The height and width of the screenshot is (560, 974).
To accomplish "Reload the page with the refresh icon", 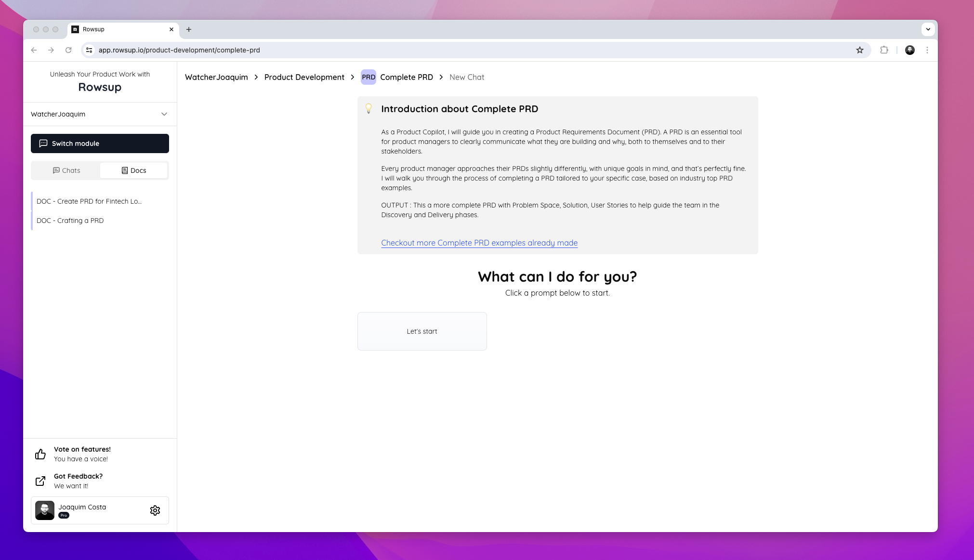I will pyautogui.click(x=68, y=50).
